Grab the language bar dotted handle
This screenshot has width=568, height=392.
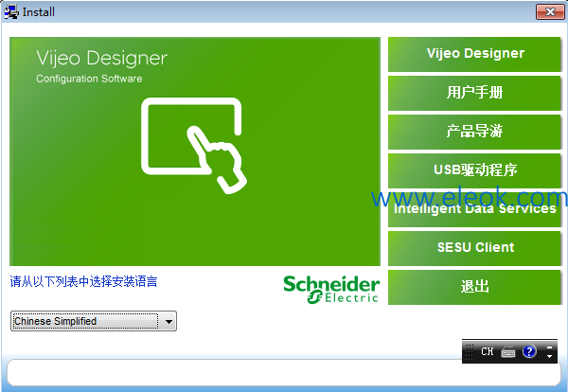pyautogui.click(x=470, y=351)
